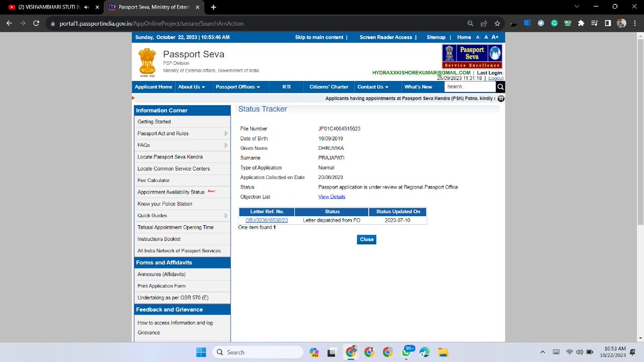Open the Sitemap link

tap(436, 38)
